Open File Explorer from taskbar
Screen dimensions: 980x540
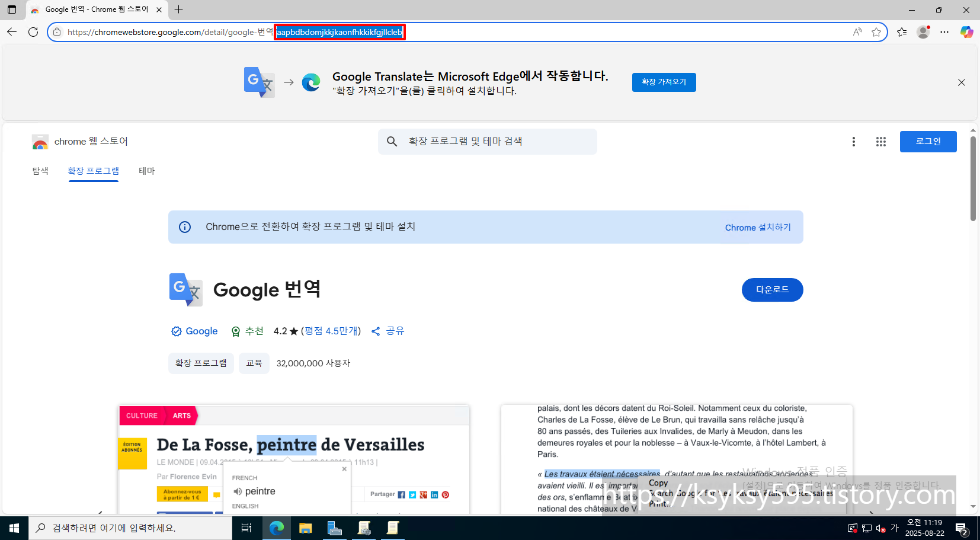(x=306, y=528)
